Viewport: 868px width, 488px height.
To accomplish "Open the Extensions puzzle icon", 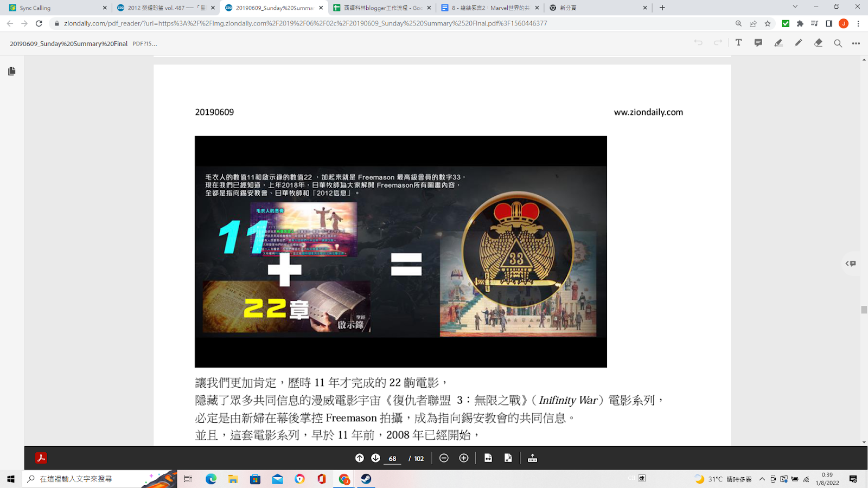I will tap(800, 23).
